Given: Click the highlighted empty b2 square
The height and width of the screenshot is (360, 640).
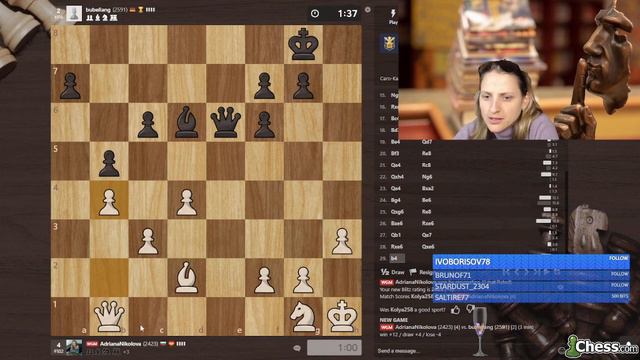Looking at the screenshot, I should coord(109,278).
